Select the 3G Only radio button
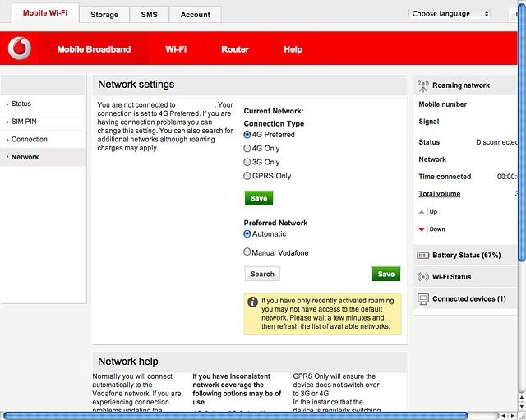 pyautogui.click(x=247, y=162)
